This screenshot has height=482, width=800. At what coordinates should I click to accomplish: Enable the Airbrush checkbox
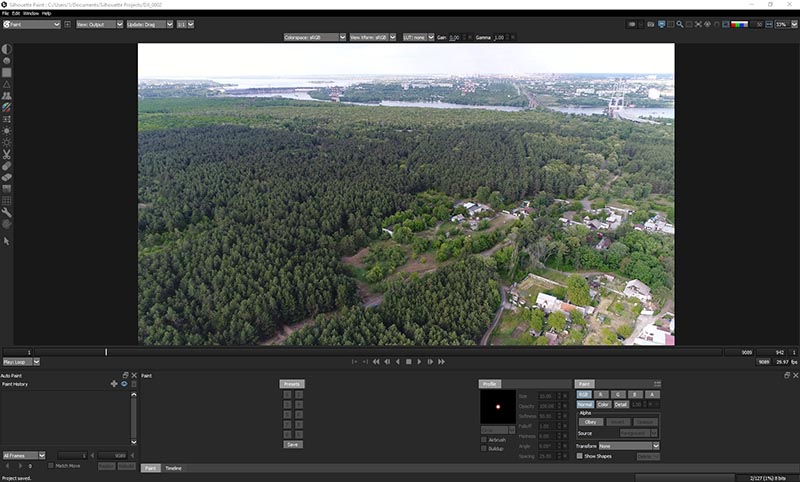[485, 439]
